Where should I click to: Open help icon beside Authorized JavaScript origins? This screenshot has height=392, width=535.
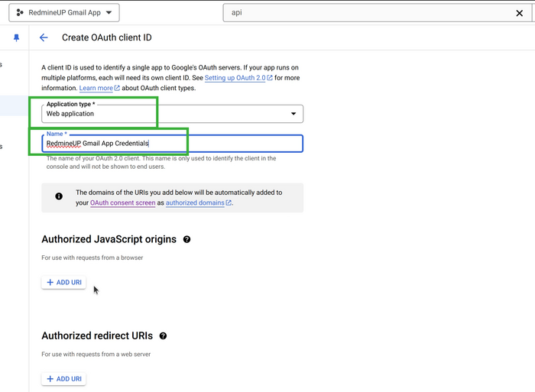187,239
